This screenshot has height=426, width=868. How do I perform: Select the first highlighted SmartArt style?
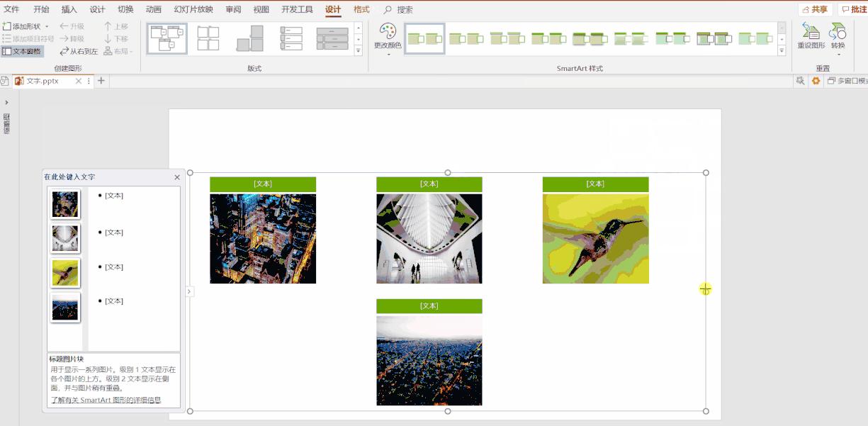(x=424, y=38)
